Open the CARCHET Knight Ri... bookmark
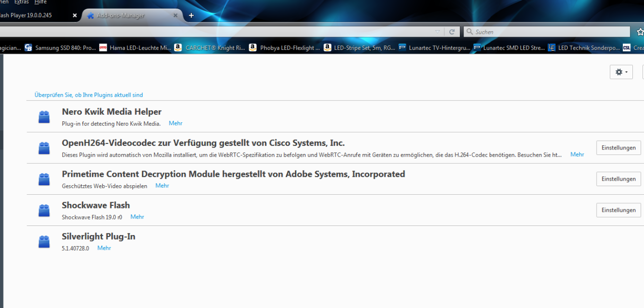This screenshot has height=308, width=644. click(x=209, y=48)
